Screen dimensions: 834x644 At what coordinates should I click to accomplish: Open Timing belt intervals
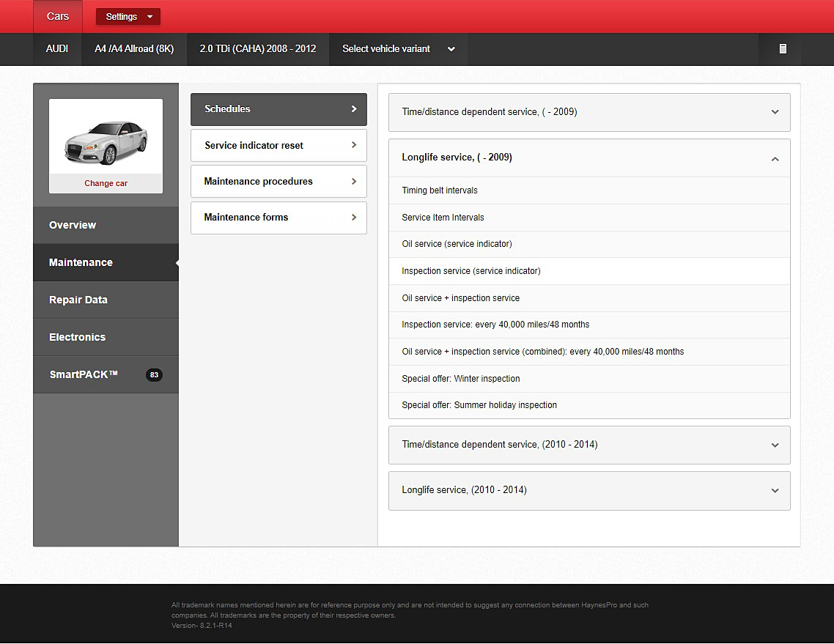click(440, 190)
